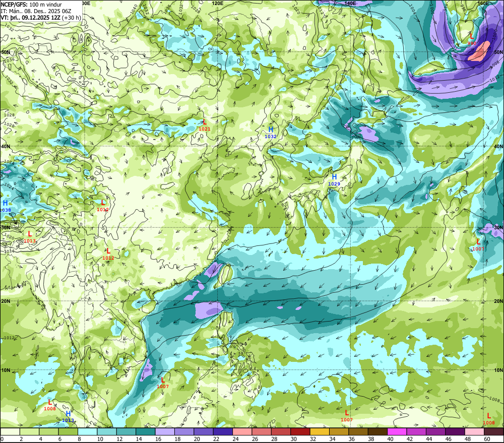504x443 pixels.
Task: Click the legend value label '30'
Action: pyautogui.click(x=294, y=439)
